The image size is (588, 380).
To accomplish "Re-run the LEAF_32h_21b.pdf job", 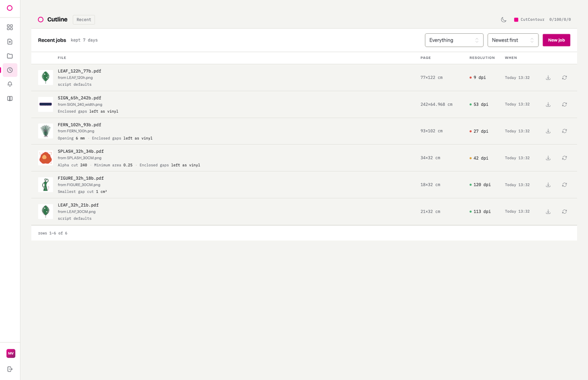I will [x=564, y=212].
